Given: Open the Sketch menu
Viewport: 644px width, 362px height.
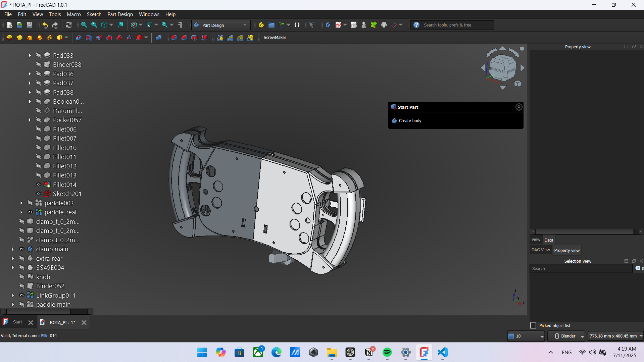Looking at the screenshot, I should tap(94, 14).
